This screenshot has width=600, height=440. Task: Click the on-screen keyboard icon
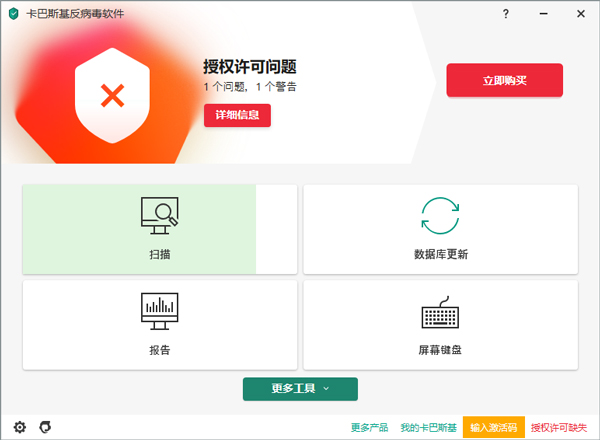[x=440, y=312]
